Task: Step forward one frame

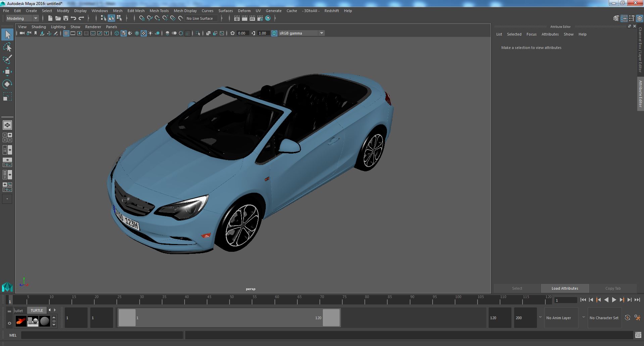Action: point(630,300)
